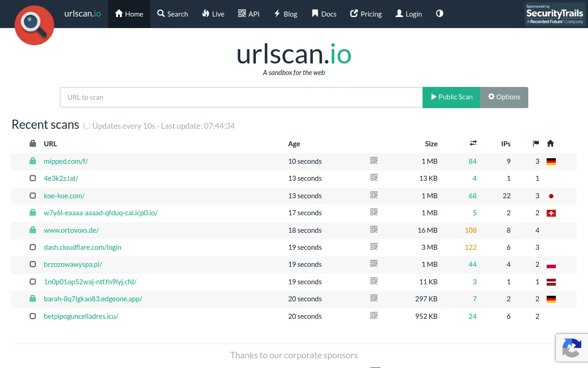
Task: Focus the URL to scan field
Action: (241, 97)
